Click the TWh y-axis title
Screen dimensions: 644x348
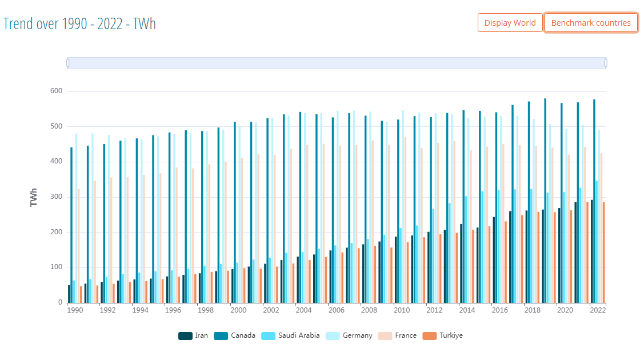coord(34,197)
